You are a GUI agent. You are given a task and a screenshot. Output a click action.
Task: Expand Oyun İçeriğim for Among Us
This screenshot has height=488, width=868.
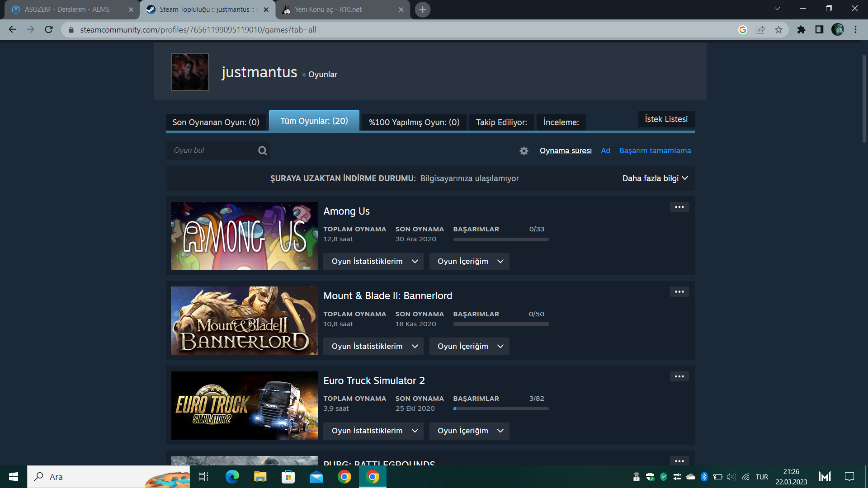click(x=469, y=262)
